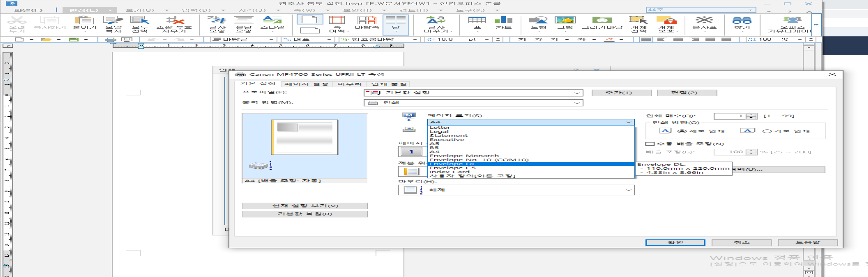The height and width of the screenshot is (277, 868).
Task: Click the 취소 button
Action: pos(741,242)
